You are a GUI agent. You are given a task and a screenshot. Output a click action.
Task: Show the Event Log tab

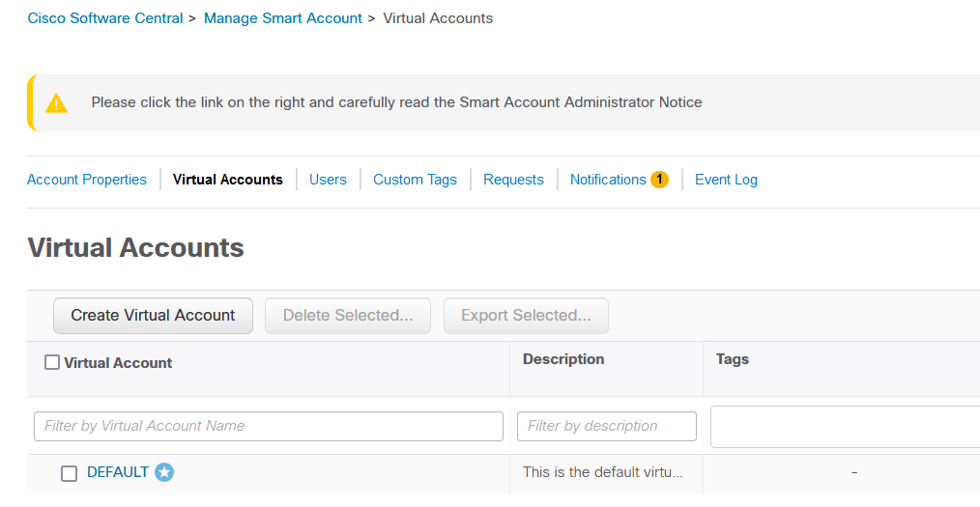(x=726, y=180)
